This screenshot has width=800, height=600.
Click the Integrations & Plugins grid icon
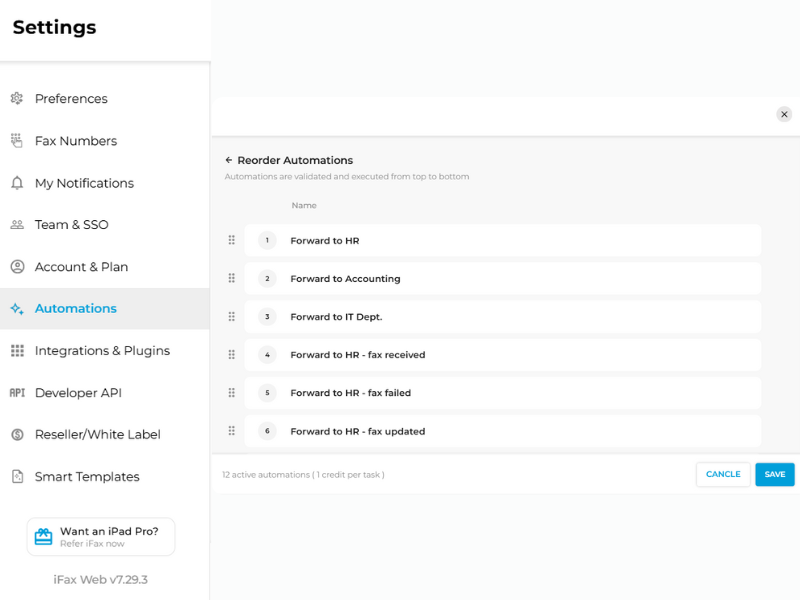click(16, 350)
